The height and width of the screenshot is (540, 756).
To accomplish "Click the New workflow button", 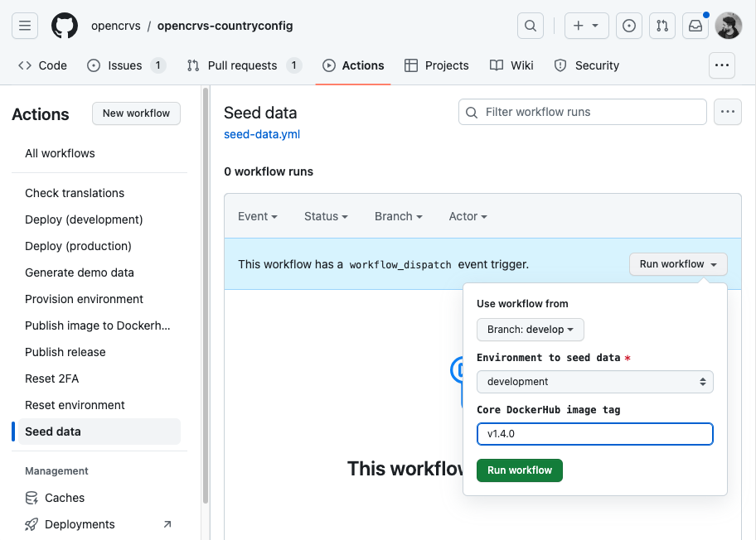I will coord(136,113).
